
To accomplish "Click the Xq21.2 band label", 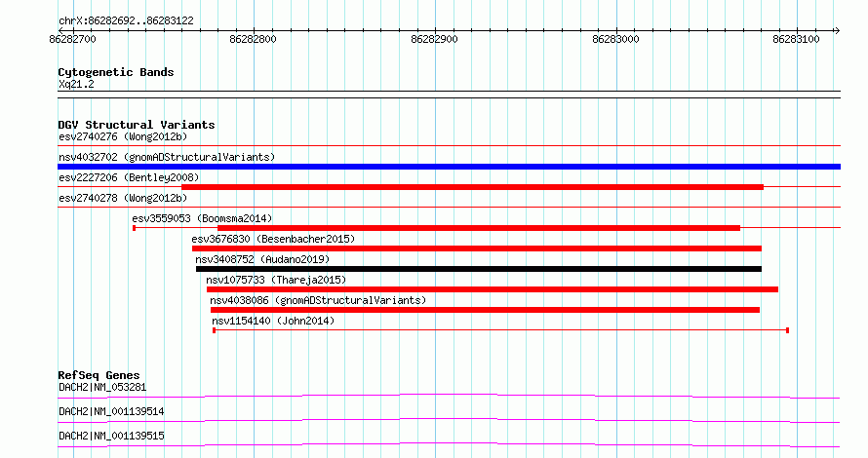I will click(x=76, y=84).
